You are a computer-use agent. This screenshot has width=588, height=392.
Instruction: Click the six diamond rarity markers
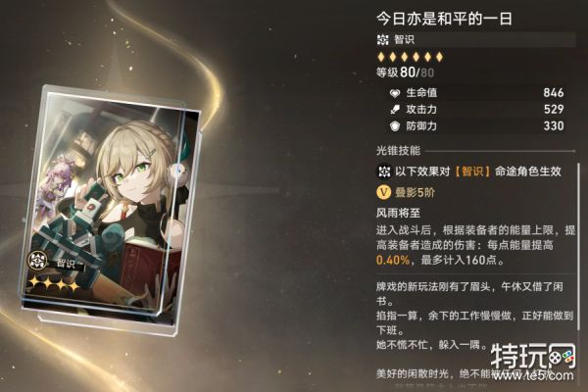(x=411, y=57)
